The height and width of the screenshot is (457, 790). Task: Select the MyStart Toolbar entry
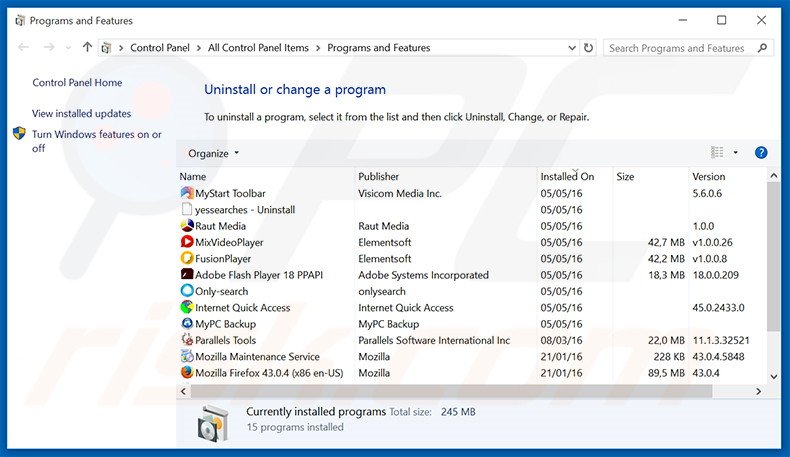coord(230,193)
